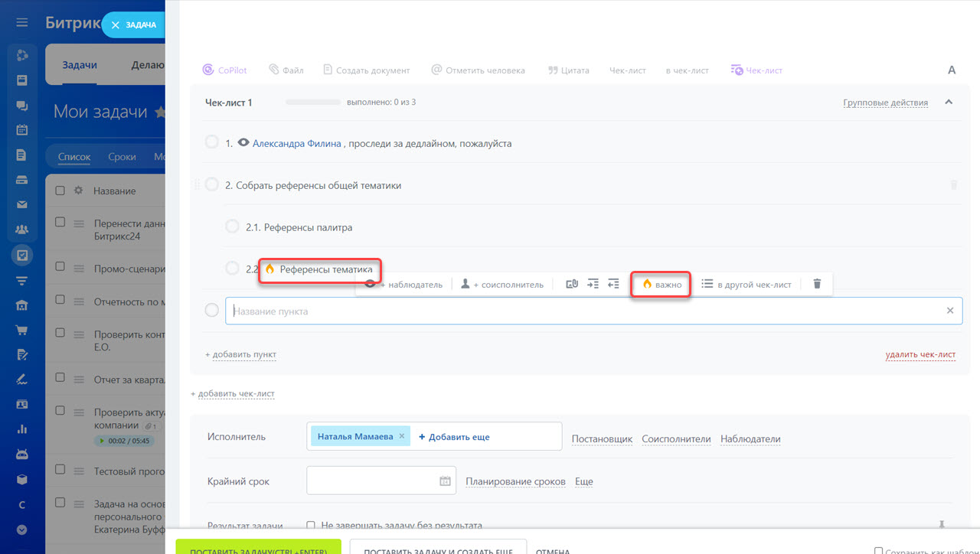This screenshot has width=980, height=554.
Task: Click the attach file clip icon in item toolbar
Action: pyautogui.click(x=572, y=284)
